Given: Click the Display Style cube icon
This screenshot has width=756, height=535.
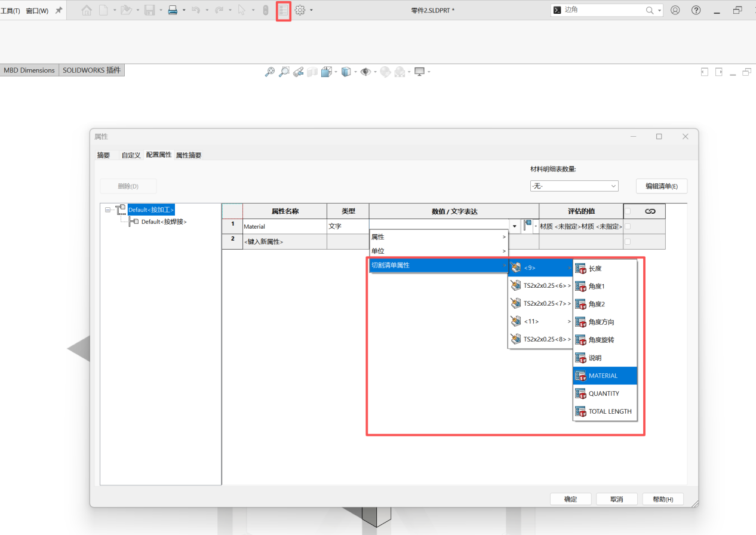Looking at the screenshot, I should (346, 72).
